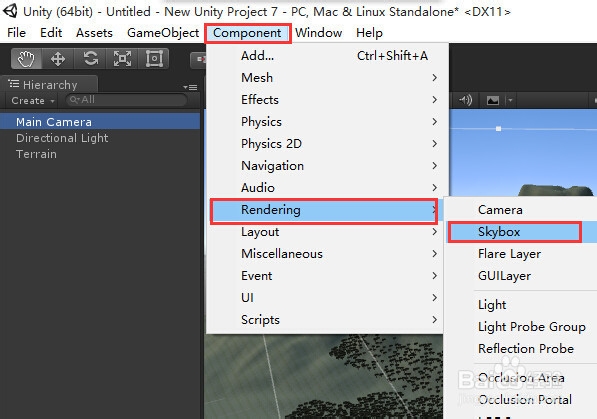Add a Flare Layer component
597x419 pixels.
(522, 254)
